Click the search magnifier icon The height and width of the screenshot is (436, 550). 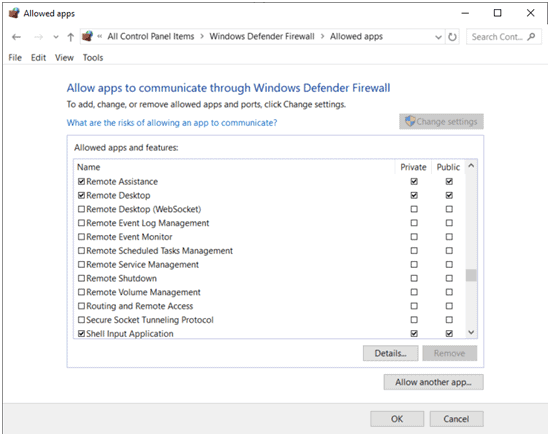tap(531, 36)
